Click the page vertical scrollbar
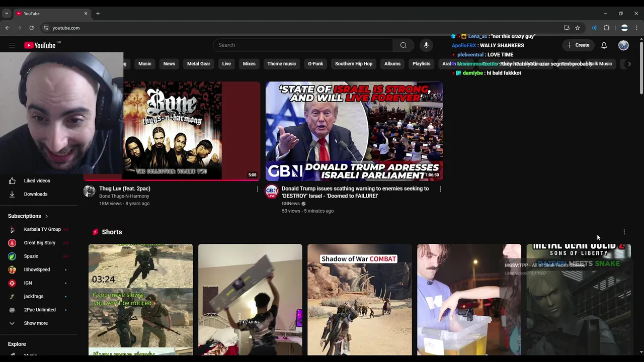 pyautogui.click(x=641, y=68)
